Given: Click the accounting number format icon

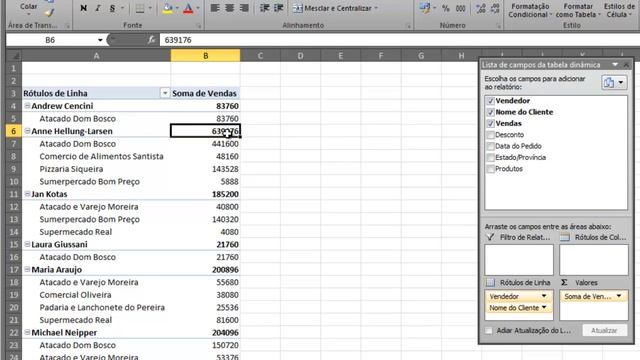Looking at the screenshot, I should [425, 8].
